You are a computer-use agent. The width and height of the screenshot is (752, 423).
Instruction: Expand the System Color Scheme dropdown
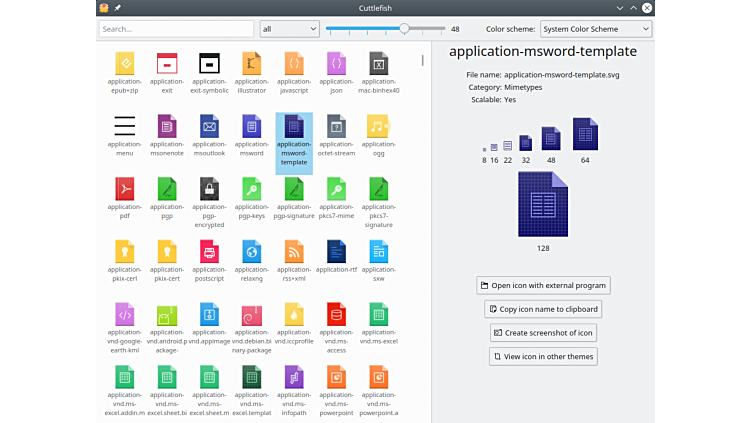(595, 30)
